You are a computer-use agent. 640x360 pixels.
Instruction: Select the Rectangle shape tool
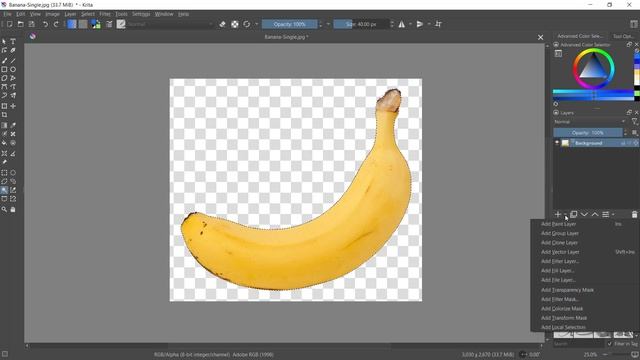(4, 69)
